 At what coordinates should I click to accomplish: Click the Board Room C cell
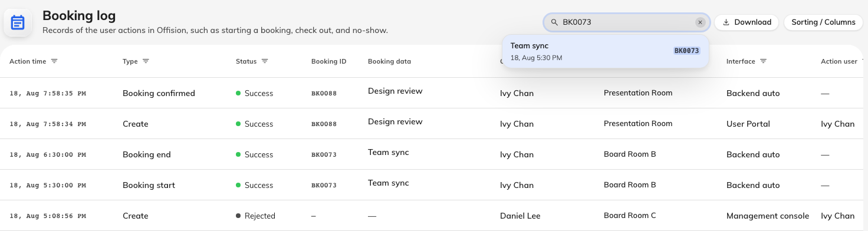(x=630, y=216)
